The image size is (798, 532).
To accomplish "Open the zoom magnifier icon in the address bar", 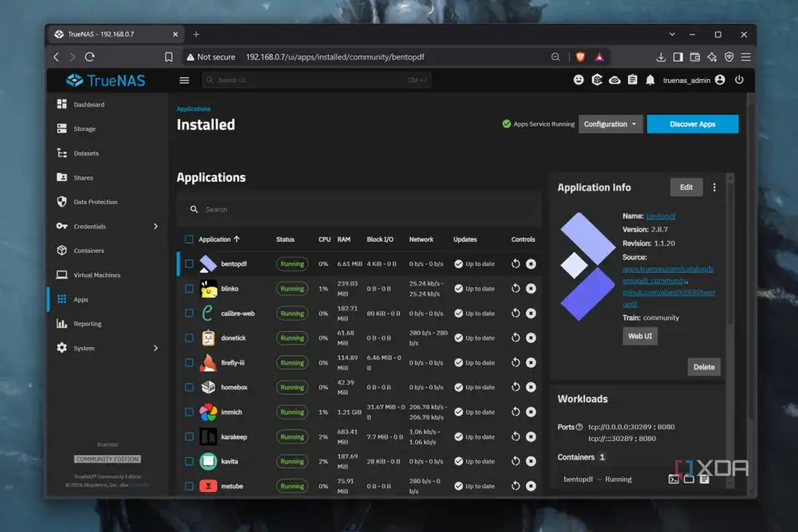I will [x=555, y=57].
